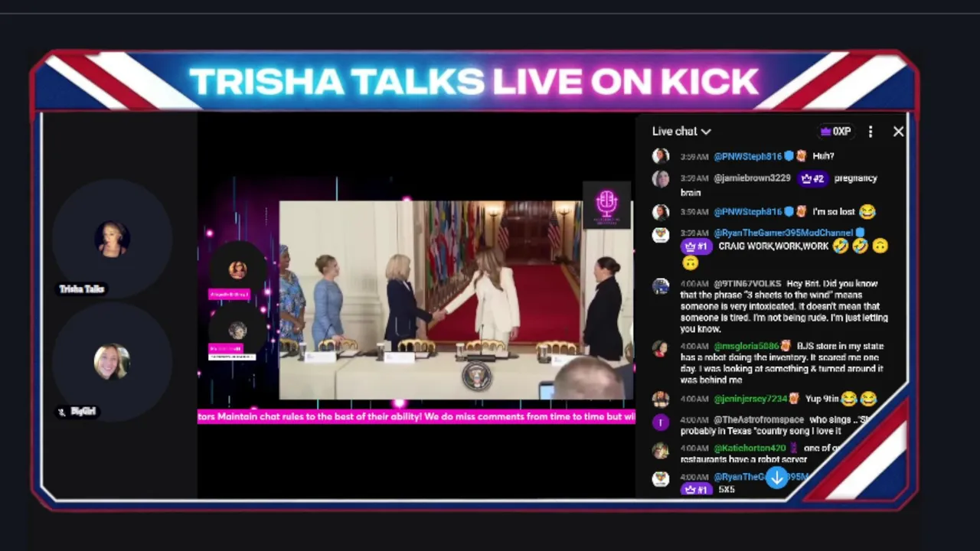Click the "CRAIG WORK,WORK,WORK" message text
Image resolution: width=980 pixels, height=551 pixels.
pyautogui.click(x=773, y=246)
